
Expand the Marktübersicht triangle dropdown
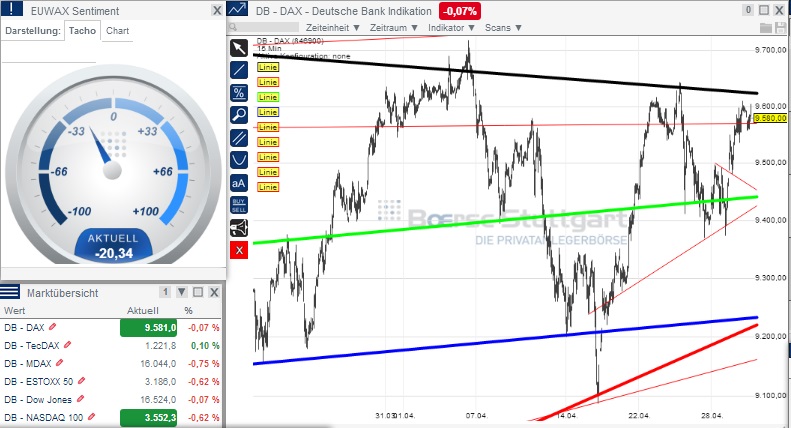[x=182, y=292]
